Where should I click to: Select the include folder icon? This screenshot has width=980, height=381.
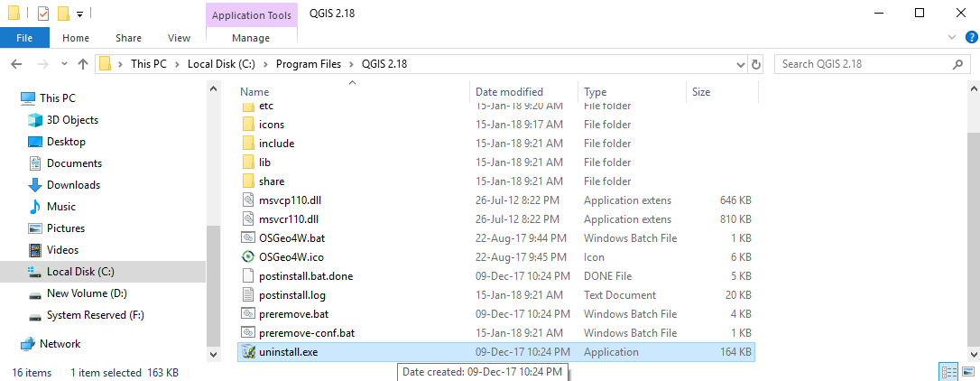tap(248, 144)
